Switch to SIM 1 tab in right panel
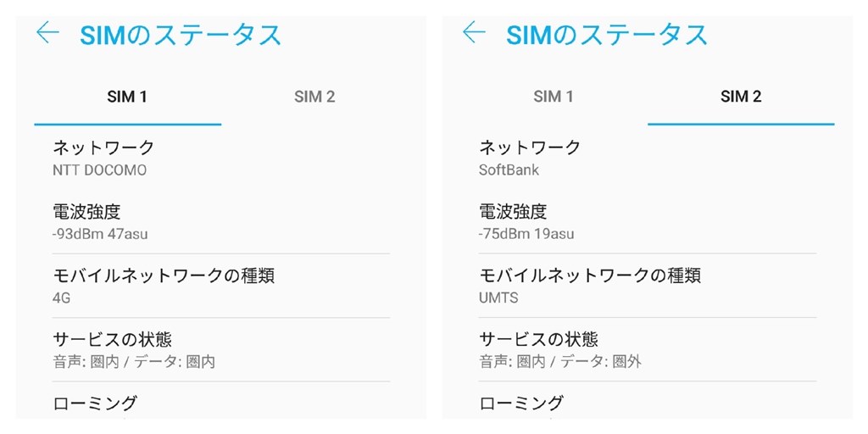Image resolution: width=868 pixels, height=434 pixels. [x=554, y=97]
